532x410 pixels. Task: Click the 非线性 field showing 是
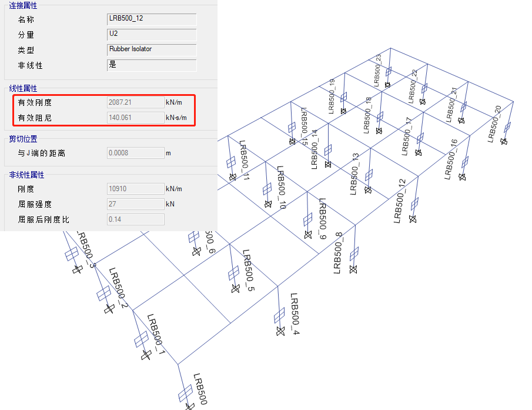pyautogui.click(x=151, y=65)
